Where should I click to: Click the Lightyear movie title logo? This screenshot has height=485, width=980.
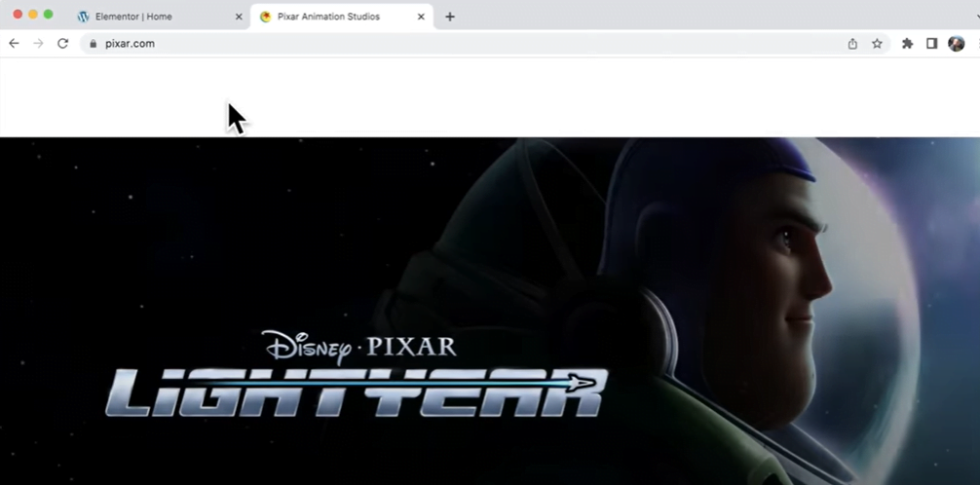357,393
